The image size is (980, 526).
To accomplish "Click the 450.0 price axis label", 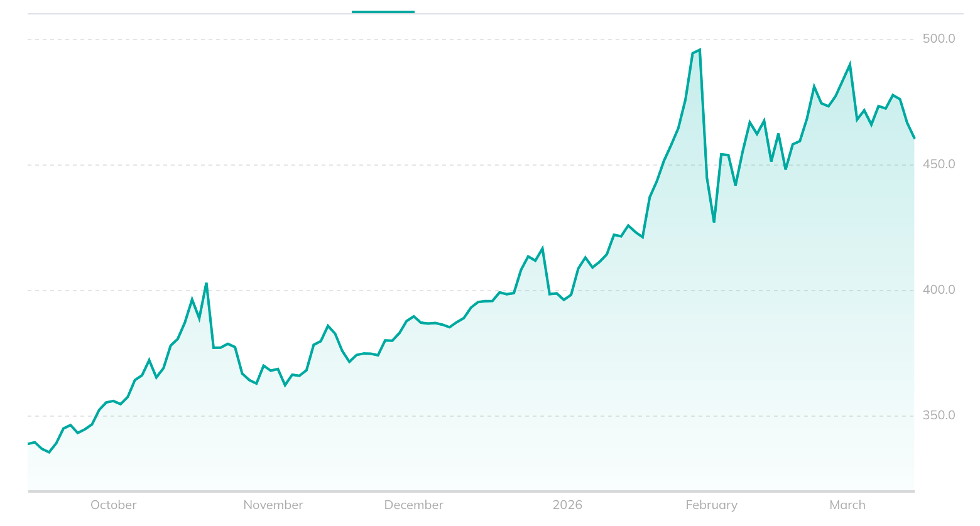I will pos(939,164).
